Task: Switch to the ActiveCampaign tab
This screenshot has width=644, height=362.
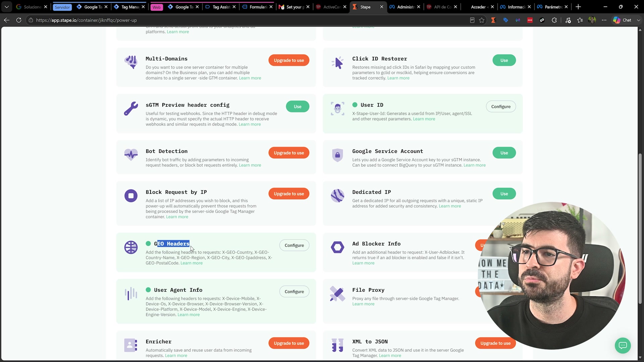Action: 331,7
